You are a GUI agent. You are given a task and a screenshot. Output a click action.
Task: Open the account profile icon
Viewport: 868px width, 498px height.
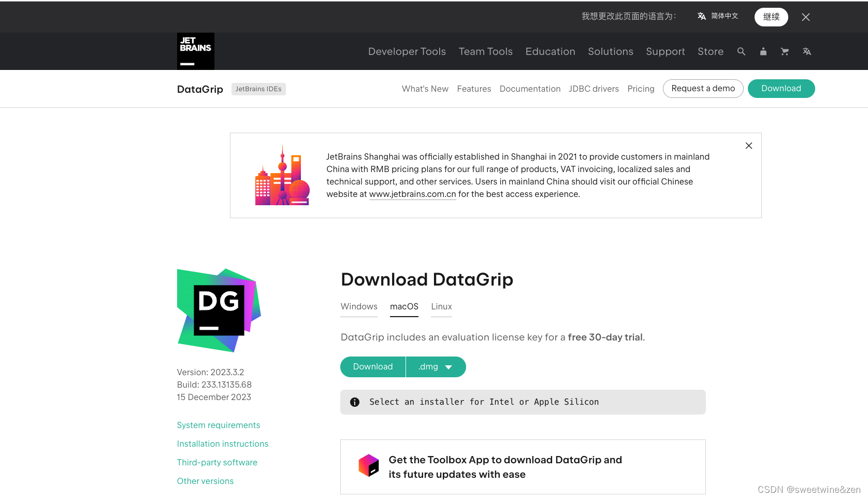[x=763, y=51]
